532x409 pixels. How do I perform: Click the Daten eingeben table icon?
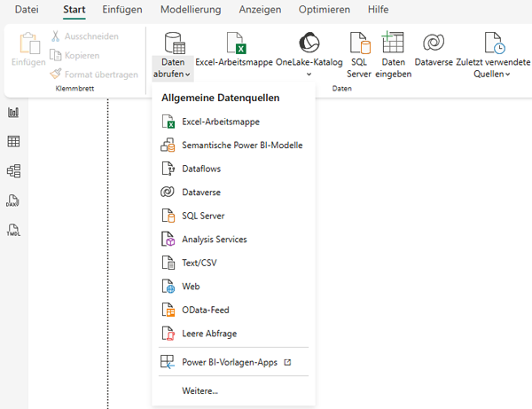[x=392, y=43]
